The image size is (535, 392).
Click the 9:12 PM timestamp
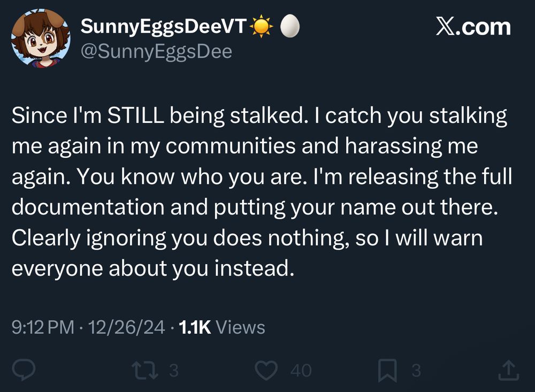[43, 327]
